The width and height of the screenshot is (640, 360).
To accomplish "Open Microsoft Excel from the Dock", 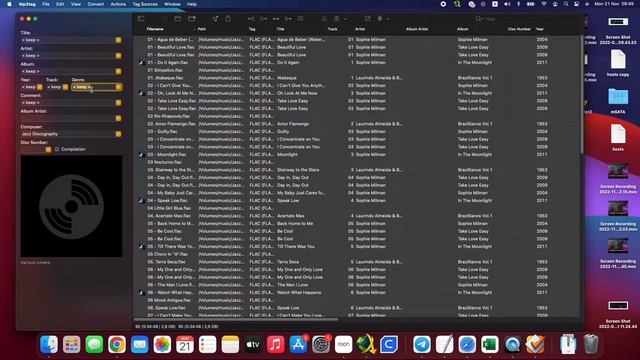I will [x=490, y=344].
